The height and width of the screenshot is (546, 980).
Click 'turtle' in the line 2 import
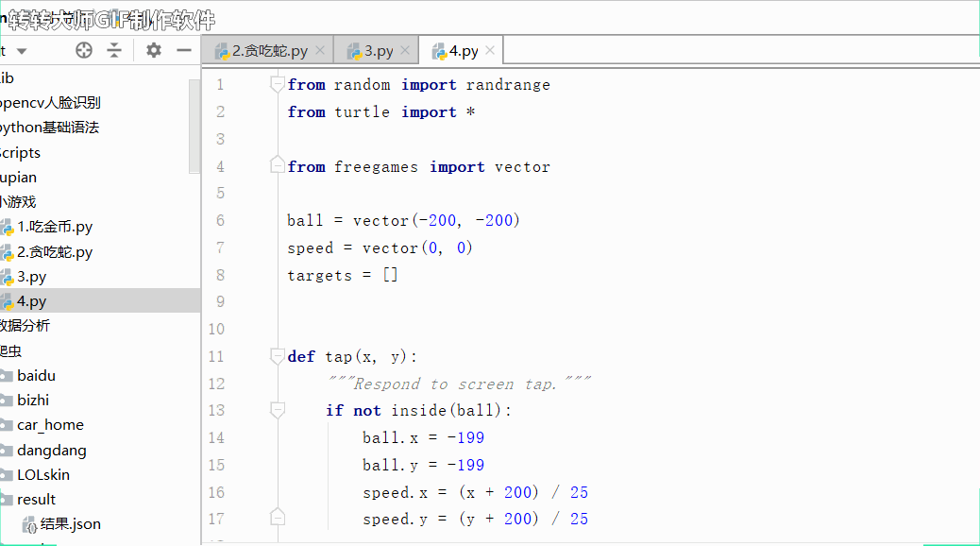coord(362,112)
